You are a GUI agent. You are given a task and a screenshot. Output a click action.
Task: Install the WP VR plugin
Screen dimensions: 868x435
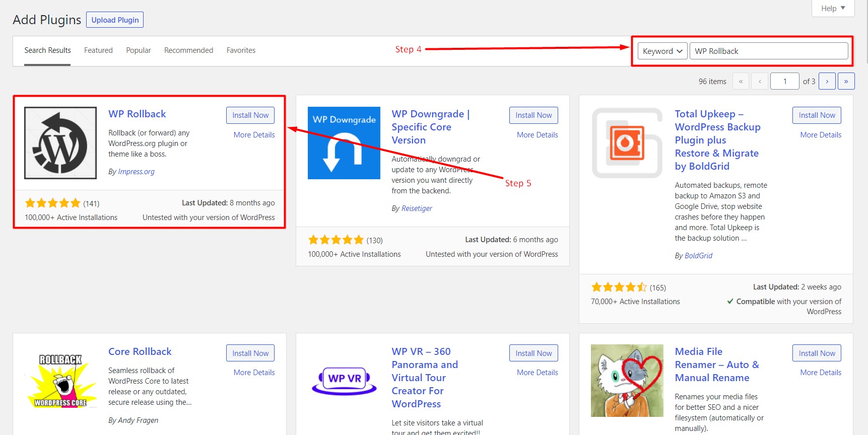533,353
